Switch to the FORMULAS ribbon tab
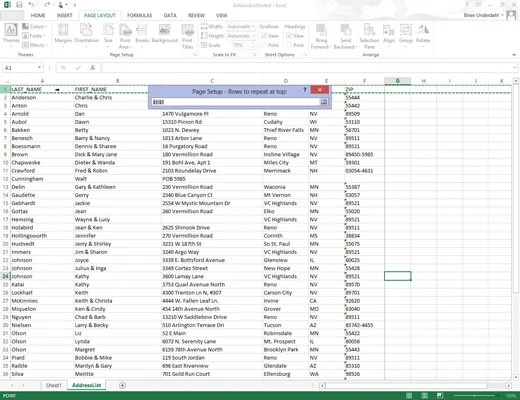The height and width of the screenshot is (400, 520). pyautogui.click(x=140, y=15)
